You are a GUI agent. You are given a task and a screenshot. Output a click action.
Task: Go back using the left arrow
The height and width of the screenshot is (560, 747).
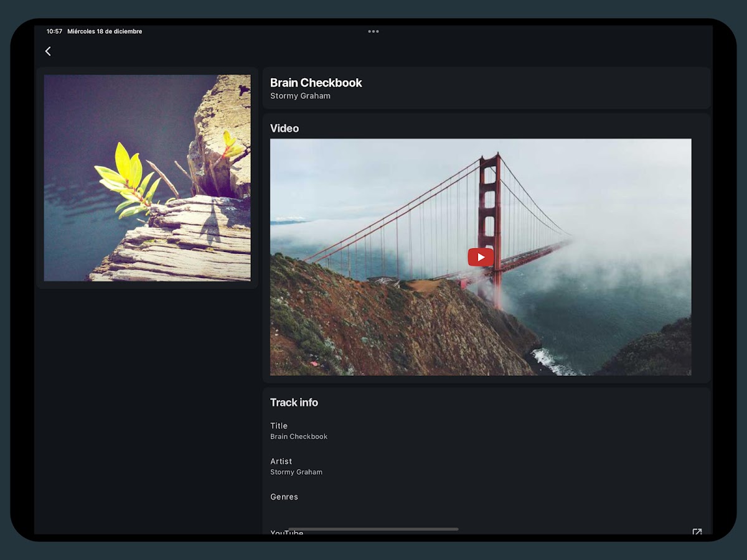pyautogui.click(x=48, y=52)
